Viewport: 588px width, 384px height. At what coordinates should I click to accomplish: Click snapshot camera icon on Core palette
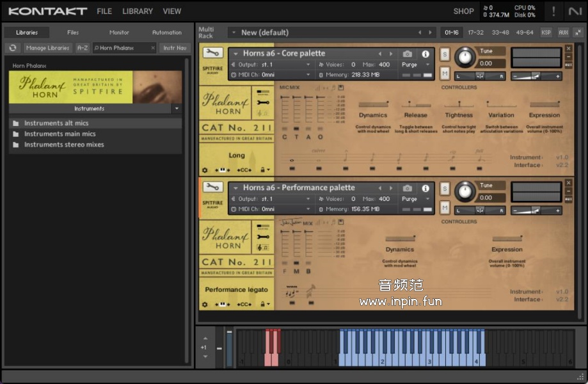(x=408, y=54)
